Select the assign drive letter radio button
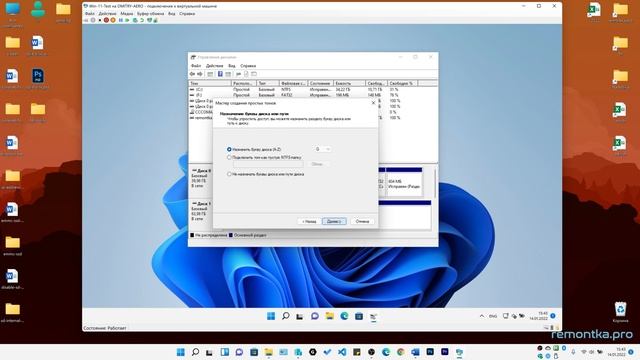Screen dimensions: 640x360 click(x=229, y=149)
